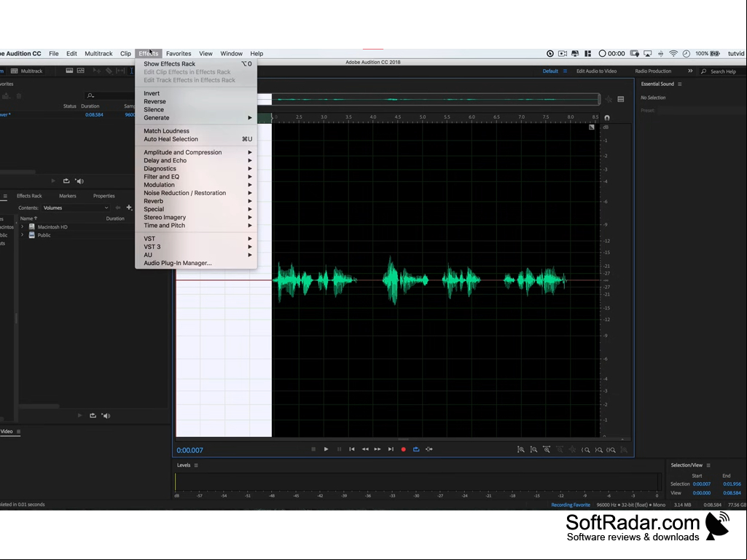Click Search Help field

click(x=723, y=71)
